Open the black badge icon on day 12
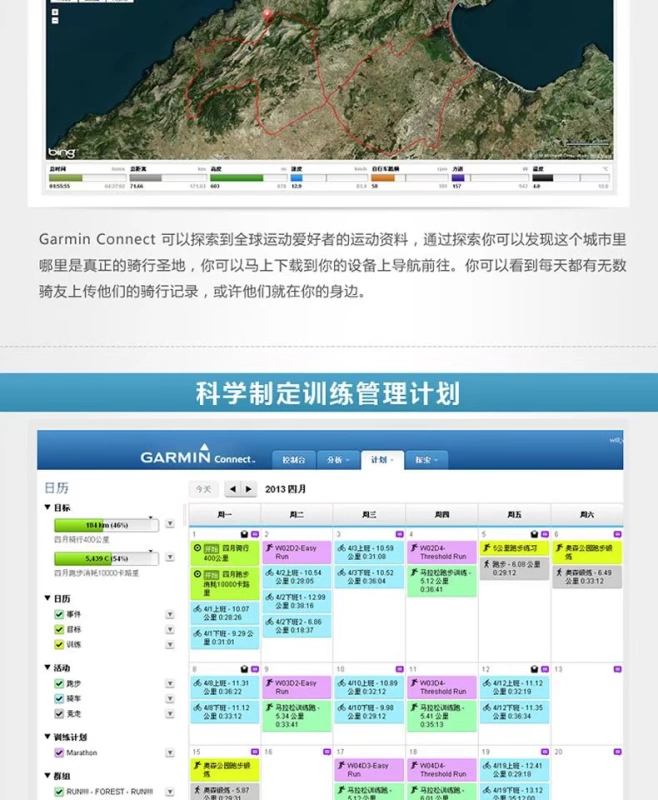Image resolution: width=658 pixels, height=800 pixels. (x=534, y=669)
